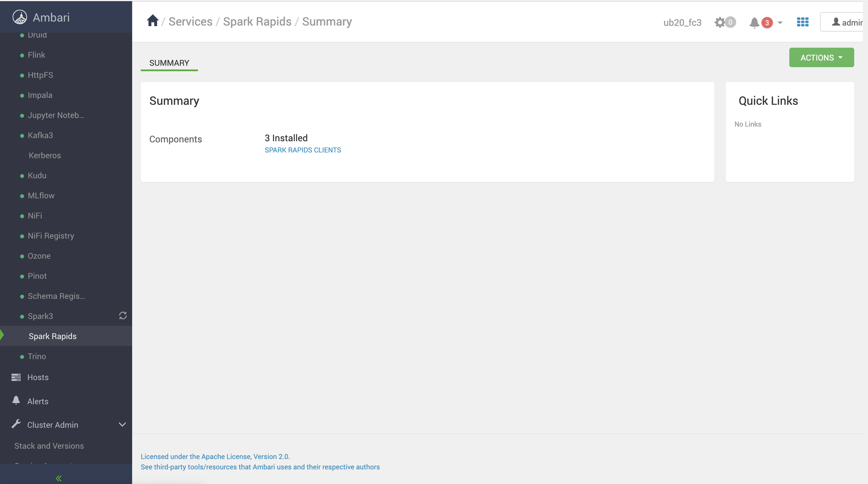Open background operations gear icon
The width and height of the screenshot is (868, 484).
pyautogui.click(x=719, y=22)
